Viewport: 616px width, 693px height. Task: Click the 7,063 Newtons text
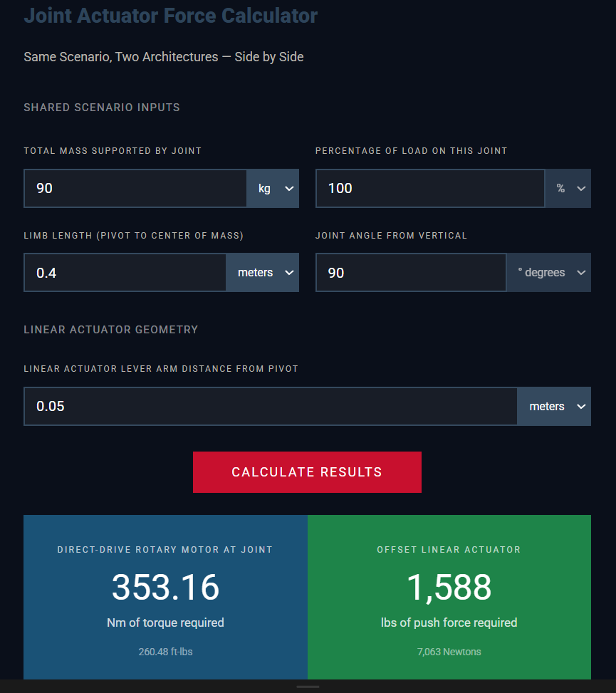pos(449,652)
